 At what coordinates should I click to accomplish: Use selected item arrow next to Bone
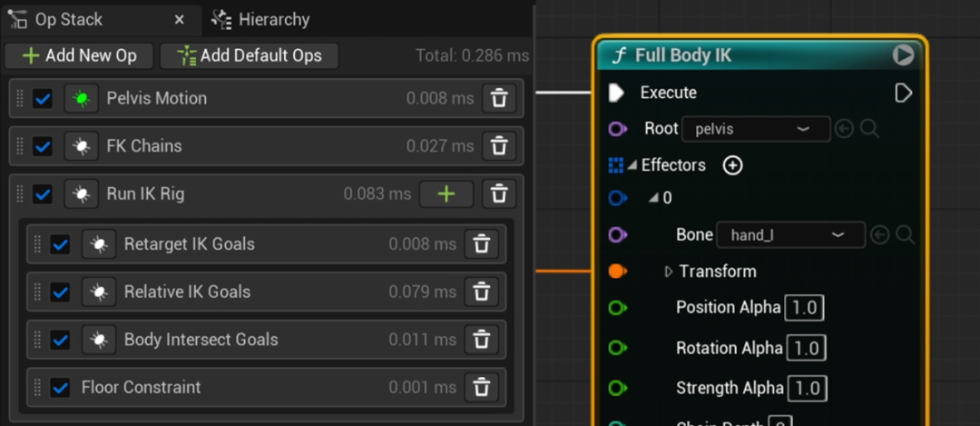(879, 235)
